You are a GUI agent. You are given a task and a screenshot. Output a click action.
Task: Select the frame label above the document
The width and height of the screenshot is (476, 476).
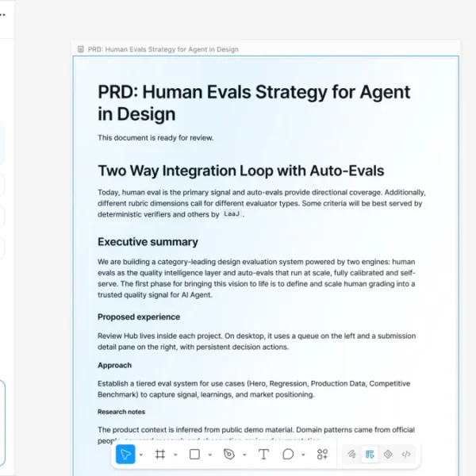click(163, 49)
